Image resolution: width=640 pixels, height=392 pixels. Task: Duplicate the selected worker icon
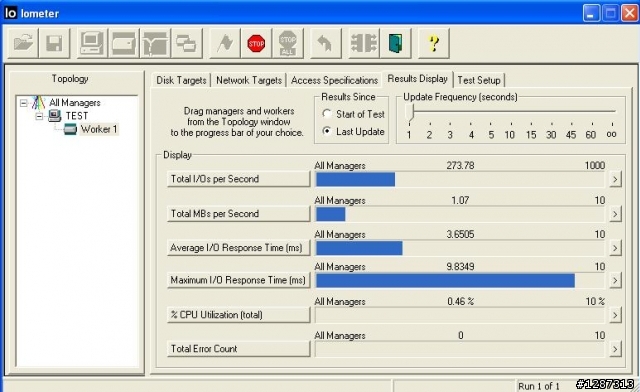(187, 43)
